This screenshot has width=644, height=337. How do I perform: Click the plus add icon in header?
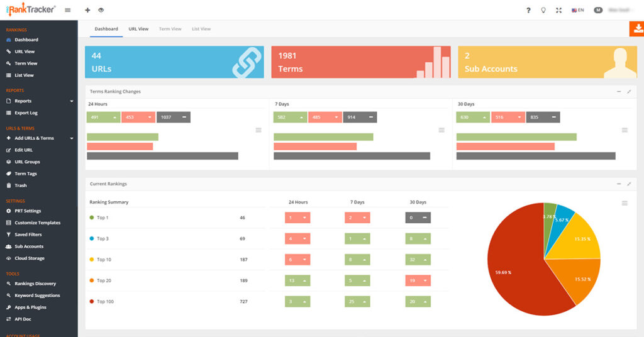(x=87, y=10)
